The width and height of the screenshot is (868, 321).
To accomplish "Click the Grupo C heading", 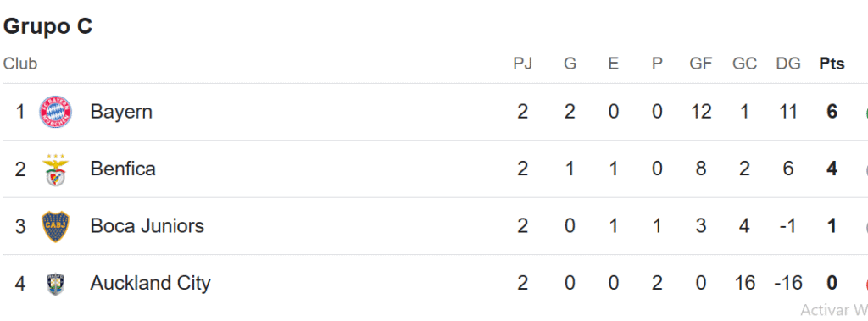I will [x=47, y=26].
